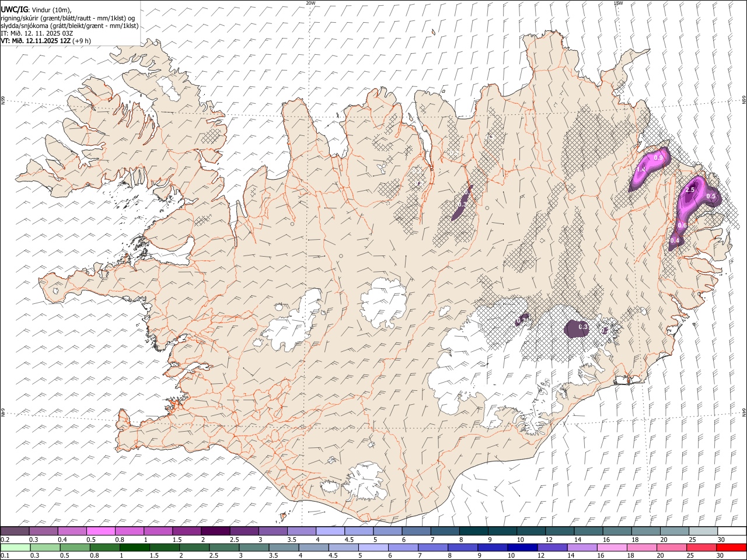Click the '0.6' precipitation label in East Iceland
This screenshot has width=747, height=560.
[x=682, y=226]
